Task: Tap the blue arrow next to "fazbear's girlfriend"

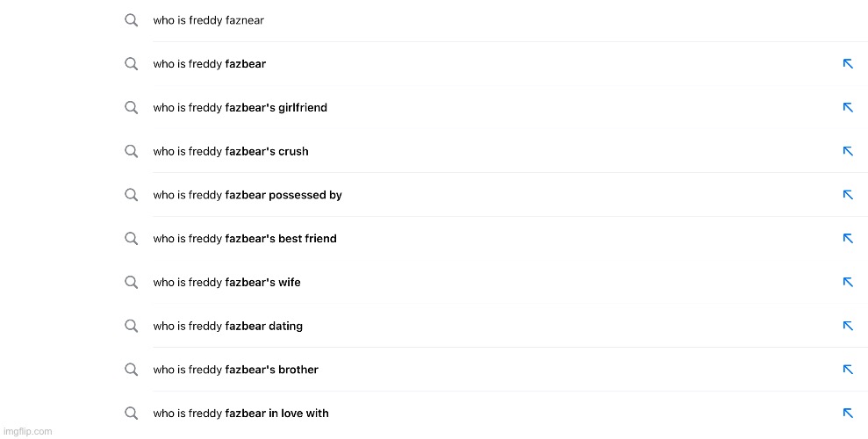Action: point(848,107)
